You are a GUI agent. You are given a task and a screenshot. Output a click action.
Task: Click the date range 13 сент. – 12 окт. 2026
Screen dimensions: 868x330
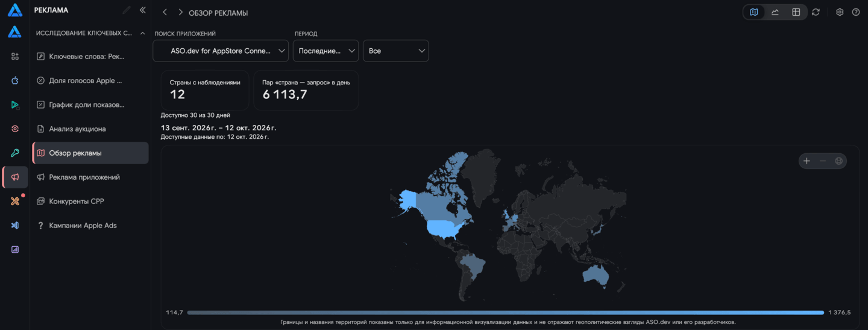pos(219,128)
